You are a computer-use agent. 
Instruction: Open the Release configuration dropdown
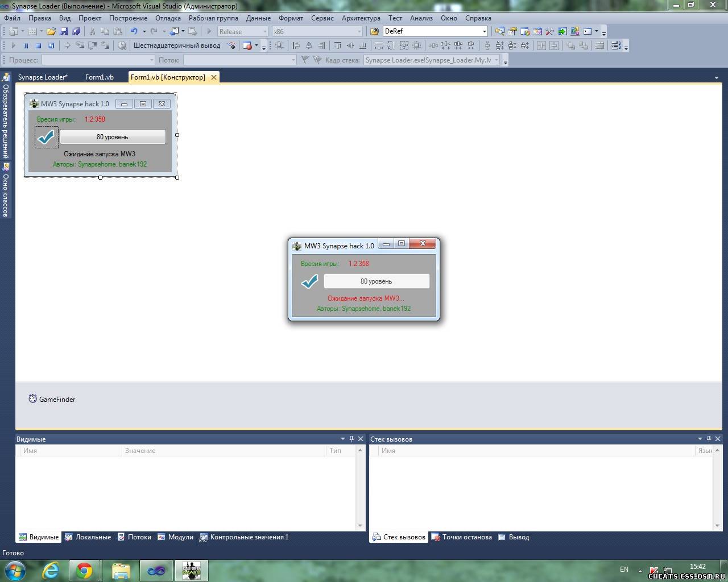[x=264, y=32]
